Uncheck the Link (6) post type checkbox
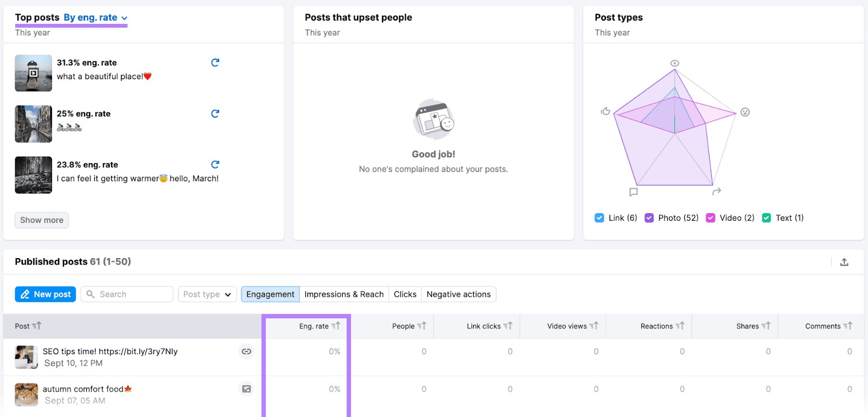The image size is (868, 417). pyautogui.click(x=599, y=218)
